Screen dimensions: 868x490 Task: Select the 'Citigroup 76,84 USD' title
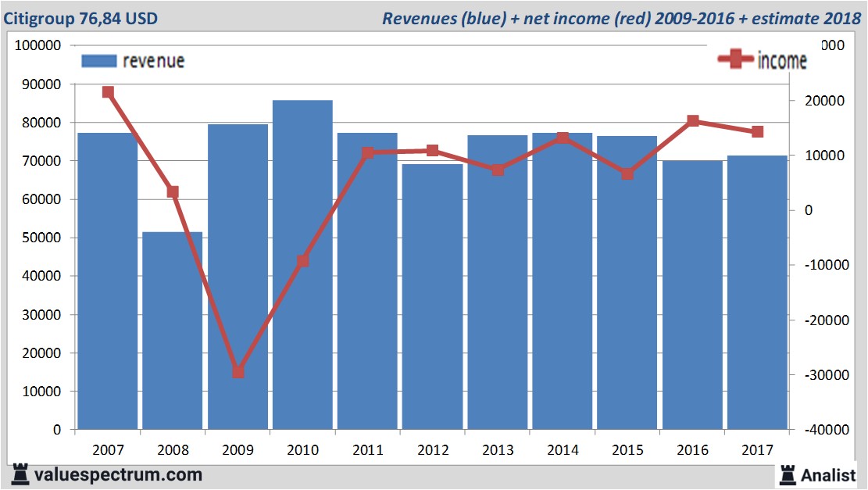coord(80,18)
